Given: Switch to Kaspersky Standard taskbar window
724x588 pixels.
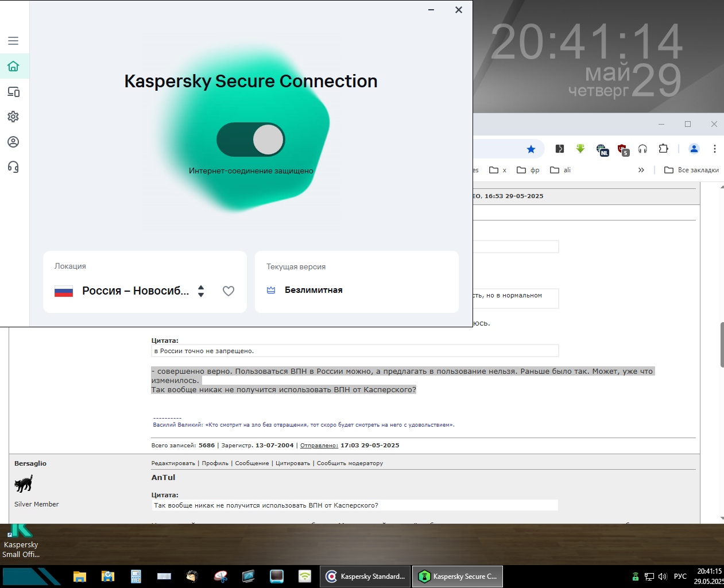Looking at the screenshot, I should coord(365,577).
